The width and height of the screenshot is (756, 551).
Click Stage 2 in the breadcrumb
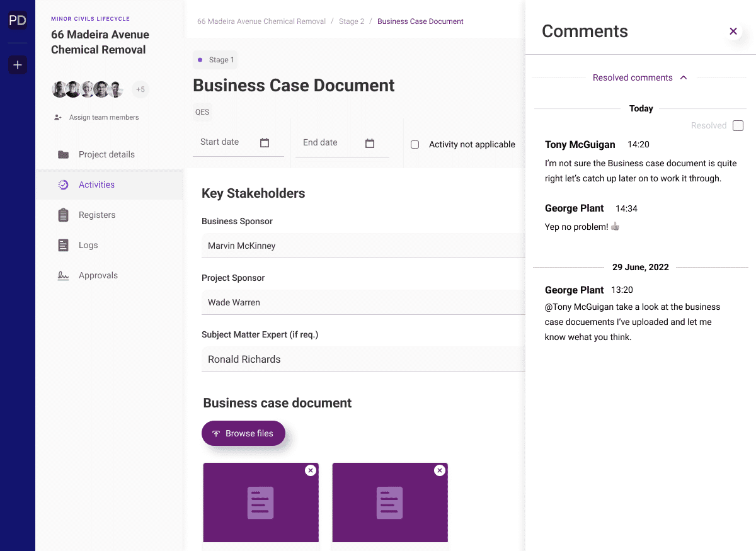pyautogui.click(x=352, y=21)
